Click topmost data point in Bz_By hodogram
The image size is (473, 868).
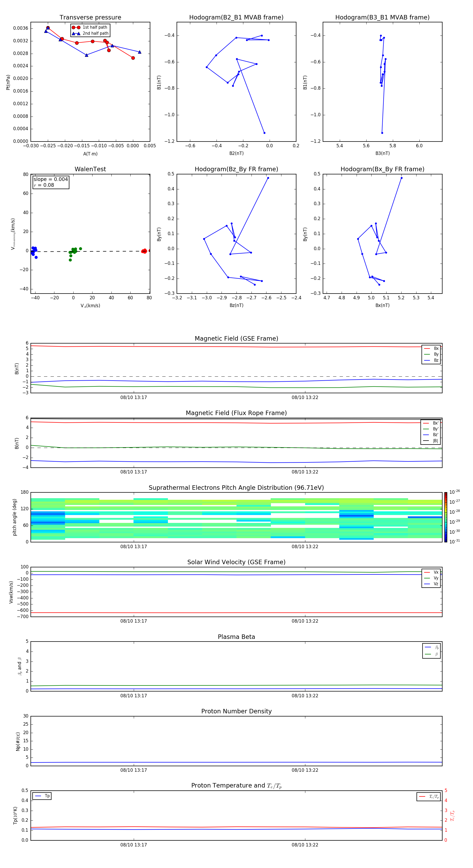coord(268,178)
